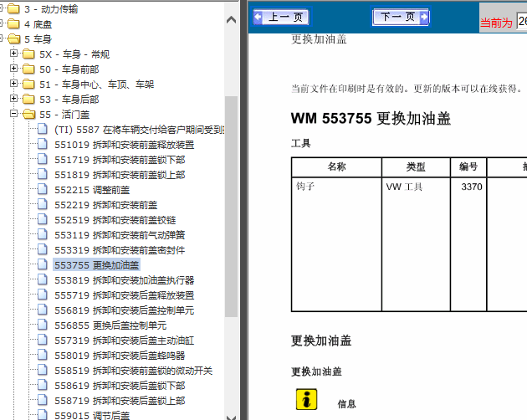Expand the 50 - 车身前部 folder
Viewport: 527px width, 420px height.
click(13, 69)
